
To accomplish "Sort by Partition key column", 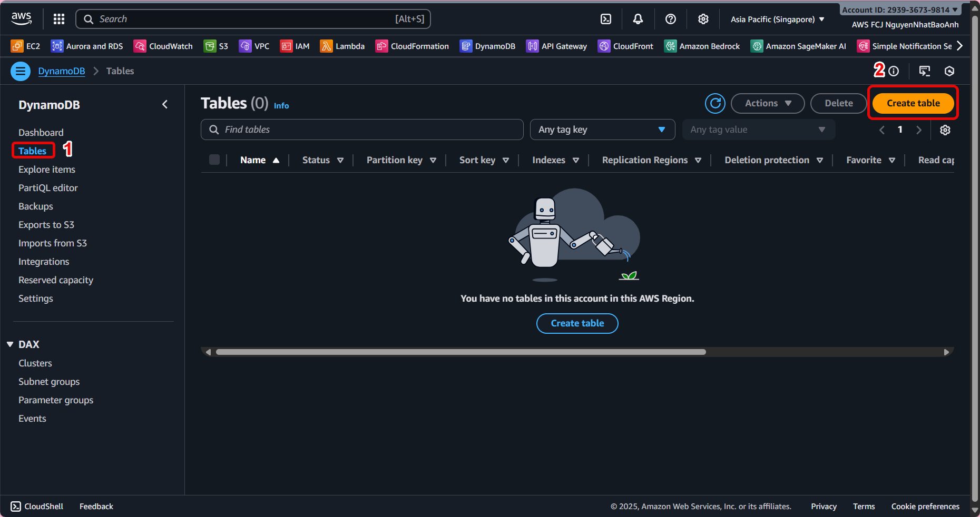I will point(401,160).
